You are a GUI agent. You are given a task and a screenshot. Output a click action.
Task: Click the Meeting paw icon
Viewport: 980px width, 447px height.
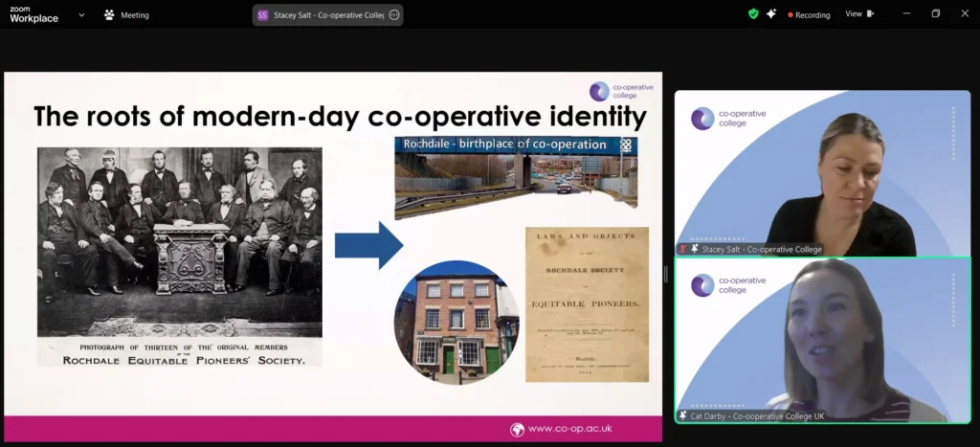coord(109,15)
